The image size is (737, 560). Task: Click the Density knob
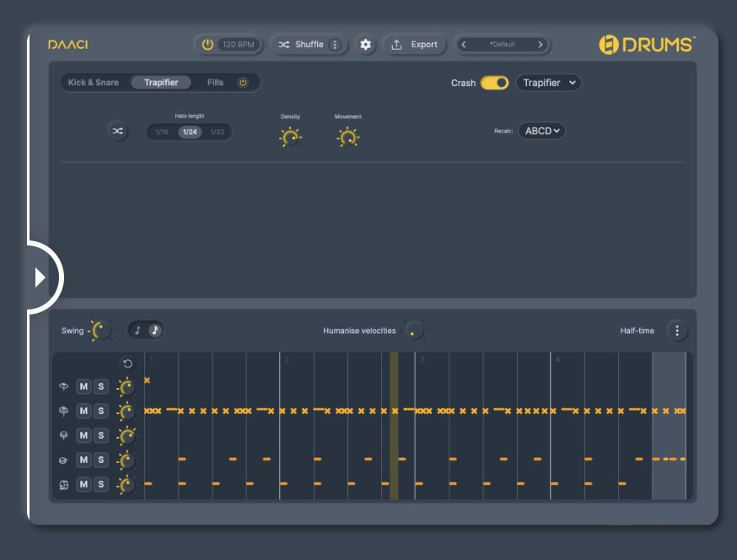(290, 137)
